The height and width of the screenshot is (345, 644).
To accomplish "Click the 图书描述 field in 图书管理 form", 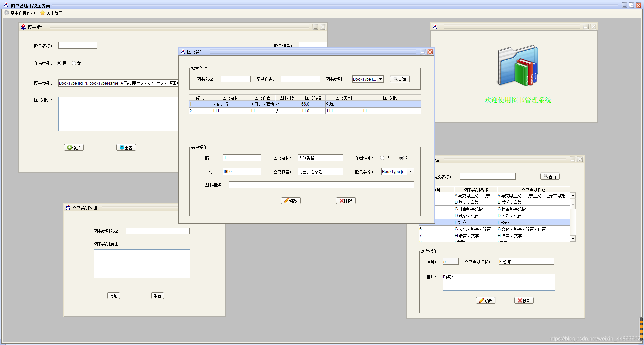I will click(321, 185).
